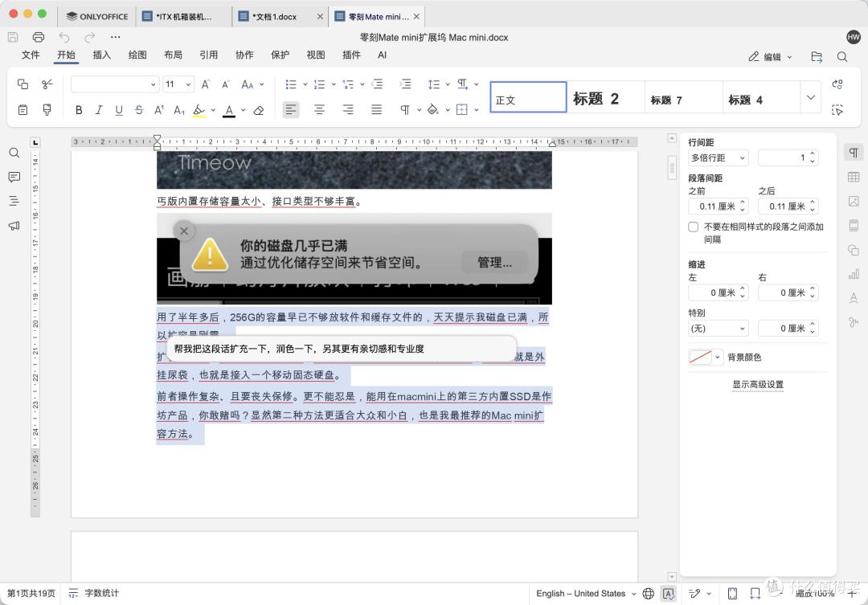Open the 布局 ribbon tab
The width and height of the screenshot is (868, 605).
[x=174, y=55]
